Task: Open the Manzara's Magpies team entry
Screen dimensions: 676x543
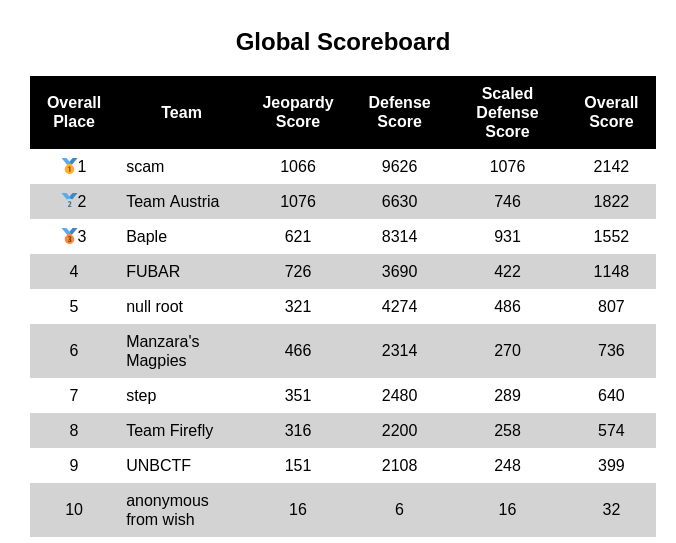Action: [163, 351]
